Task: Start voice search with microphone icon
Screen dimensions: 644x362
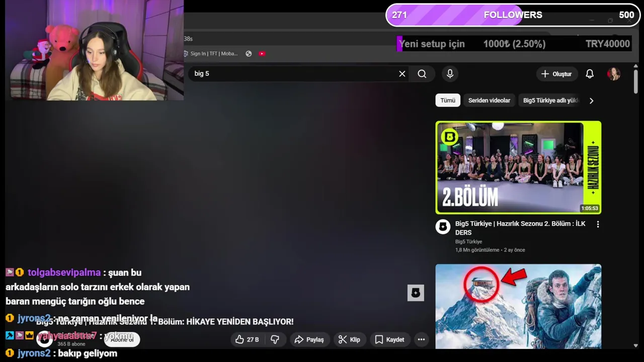Action: [450, 74]
